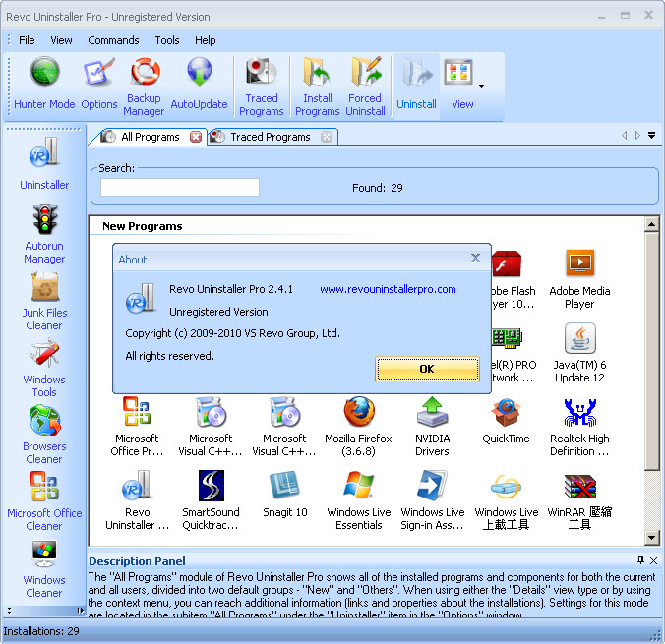Image resolution: width=665 pixels, height=644 pixels.
Task: Select the partly hidden Adobe Flash Player entry
Action: (x=514, y=279)
